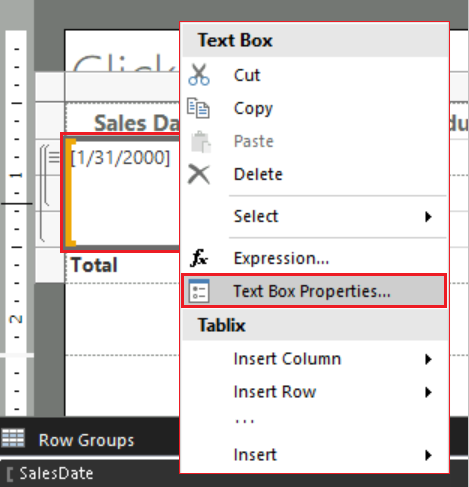Click the Text Box Properties icon
Viewport: 469px width, 487px height.
tap(199, 291)
